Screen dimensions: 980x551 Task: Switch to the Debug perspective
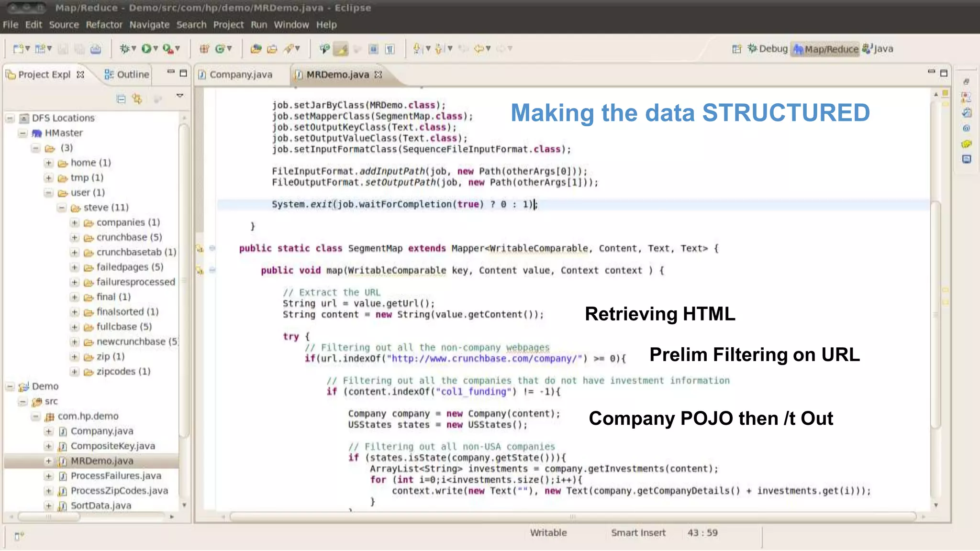pyautogui.click(x=768, y=49)
